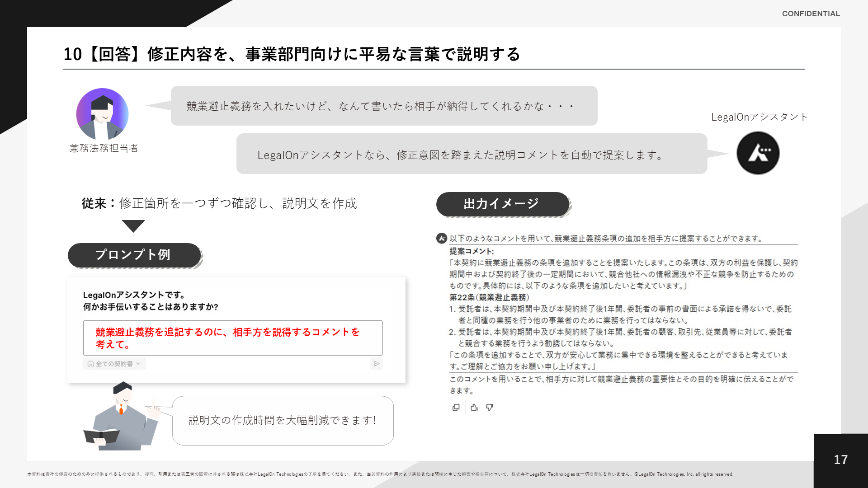Click the purple 兼務法務担当者 avatar
Screen dimensions: 868x488
click(x=102, y=114)
